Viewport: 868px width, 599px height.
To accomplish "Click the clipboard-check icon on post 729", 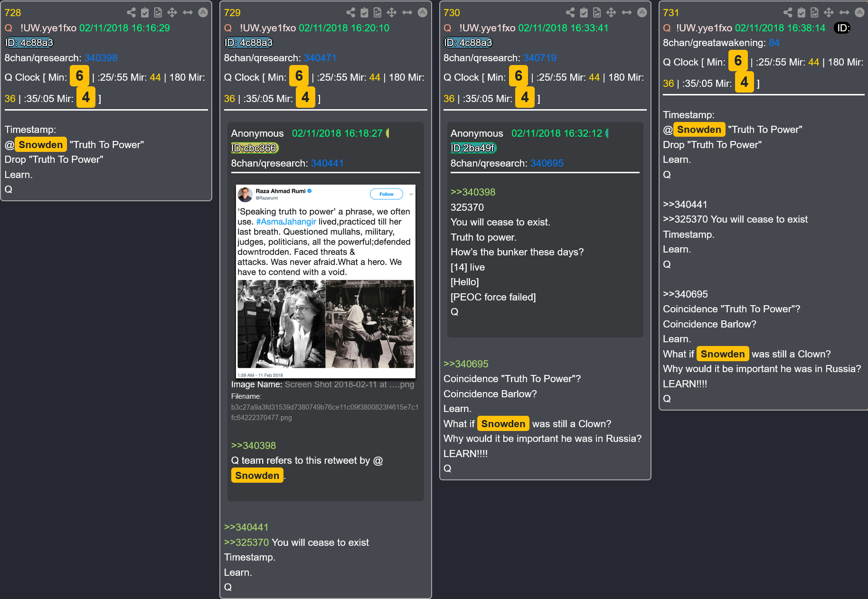I will tap(364, 13).
